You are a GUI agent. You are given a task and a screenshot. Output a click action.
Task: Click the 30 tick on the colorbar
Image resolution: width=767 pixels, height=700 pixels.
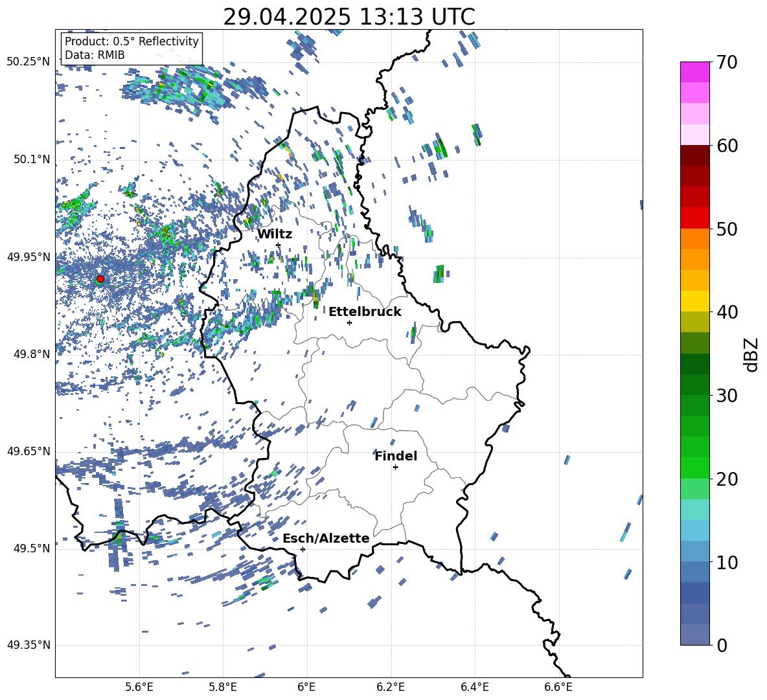click(727, 396)
